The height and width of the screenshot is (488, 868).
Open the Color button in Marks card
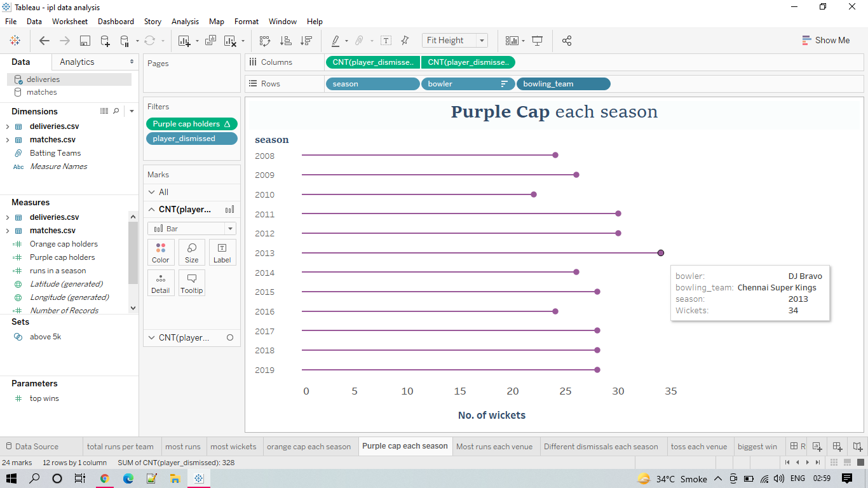coord(161,252)
